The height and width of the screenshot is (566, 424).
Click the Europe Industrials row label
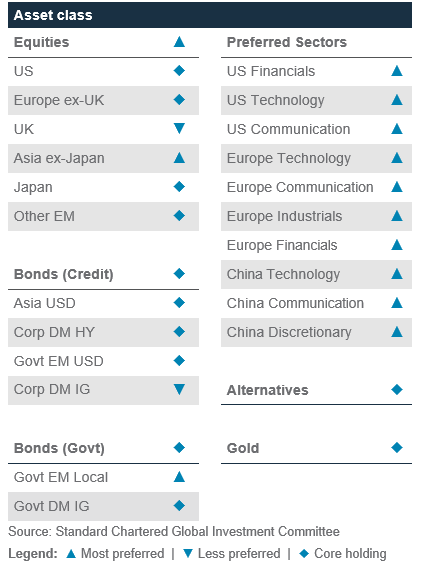(x=284, y=216)
